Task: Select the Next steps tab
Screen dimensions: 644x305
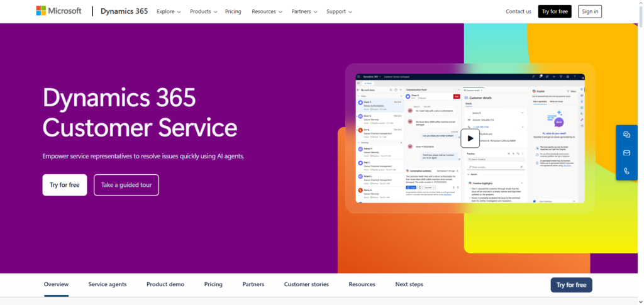Action: tap(409, 284)
